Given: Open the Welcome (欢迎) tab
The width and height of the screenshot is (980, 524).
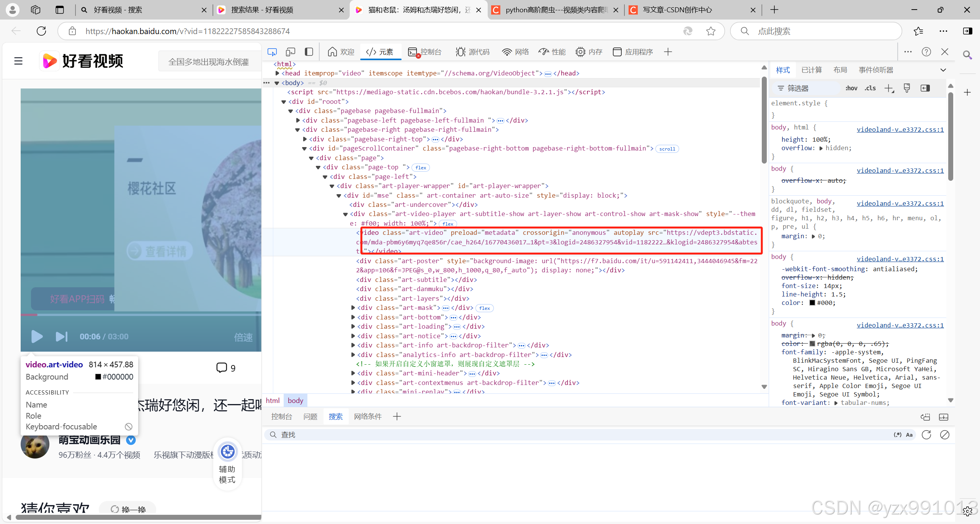Looking at the screenshot, I should pyautogui.click(x=341, y=52).
